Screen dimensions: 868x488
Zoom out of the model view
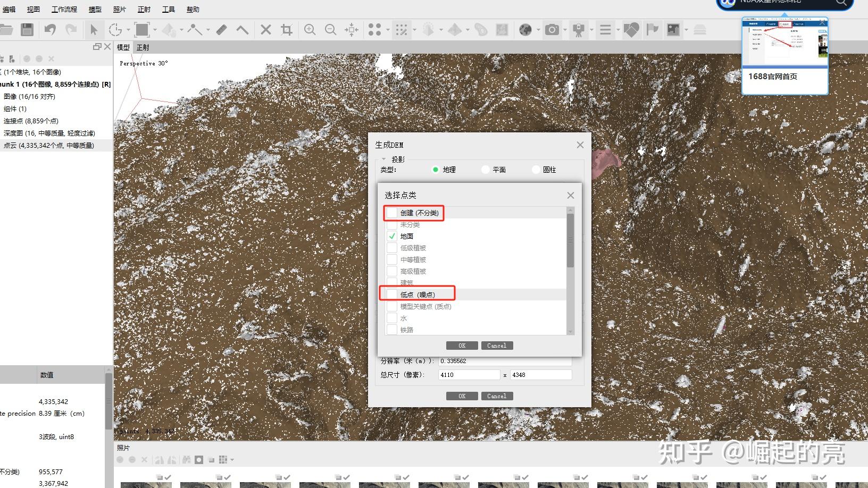331,29
